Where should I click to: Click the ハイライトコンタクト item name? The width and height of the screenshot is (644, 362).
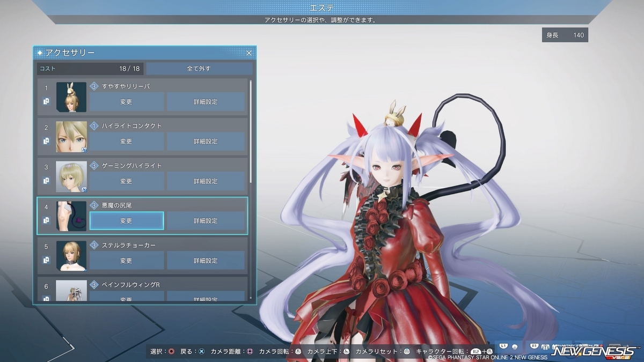(x=131, y=126)
